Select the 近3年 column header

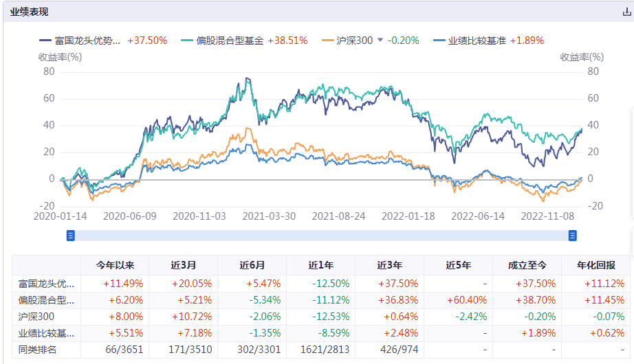click(390, 265)
